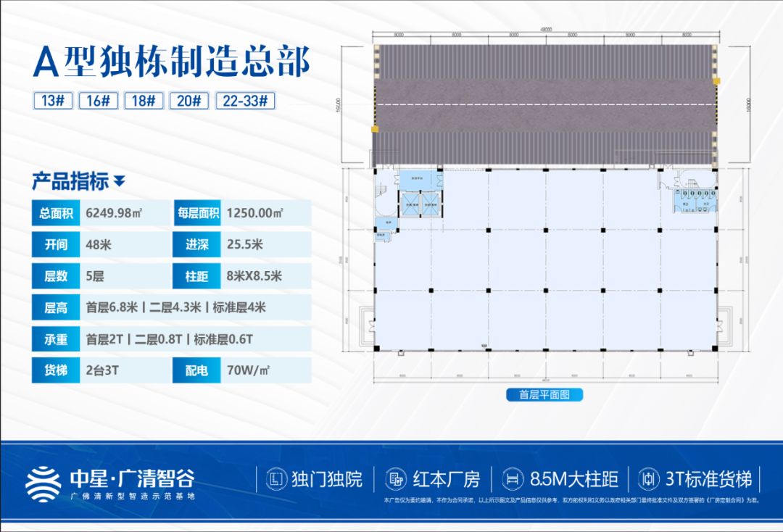The height and width of the screenshot is (532, 783).
Task: Click the value 2台3T
Action: tap(102, 370)
